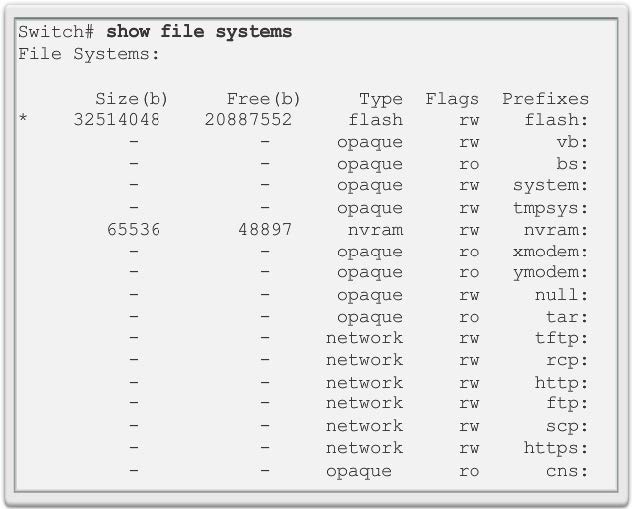Select the flash size value 32514048
This screenshot has width=632, height=509.
coord(116,120)
